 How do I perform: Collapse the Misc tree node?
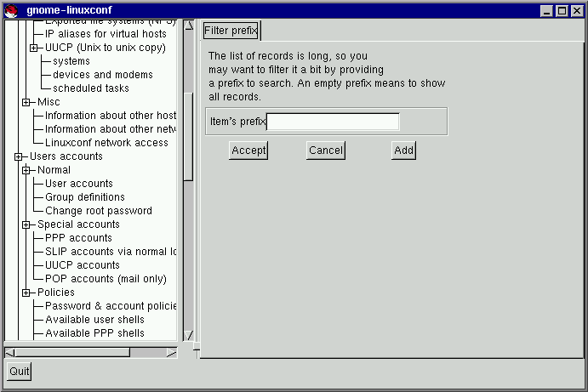click(26, 102)
